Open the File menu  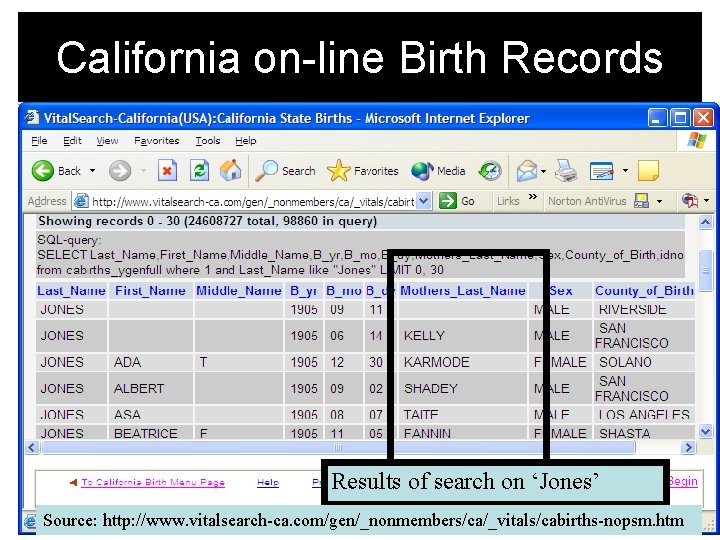point(39,141)
